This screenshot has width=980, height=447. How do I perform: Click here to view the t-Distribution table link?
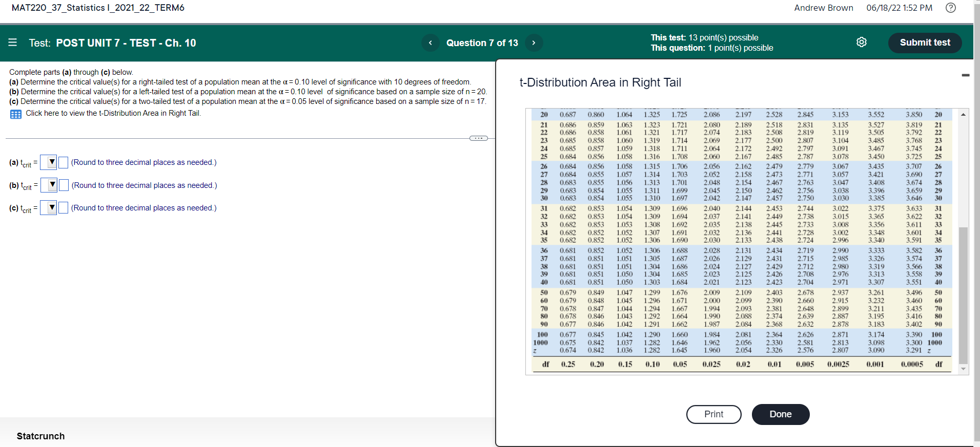(x=113, y=113)
